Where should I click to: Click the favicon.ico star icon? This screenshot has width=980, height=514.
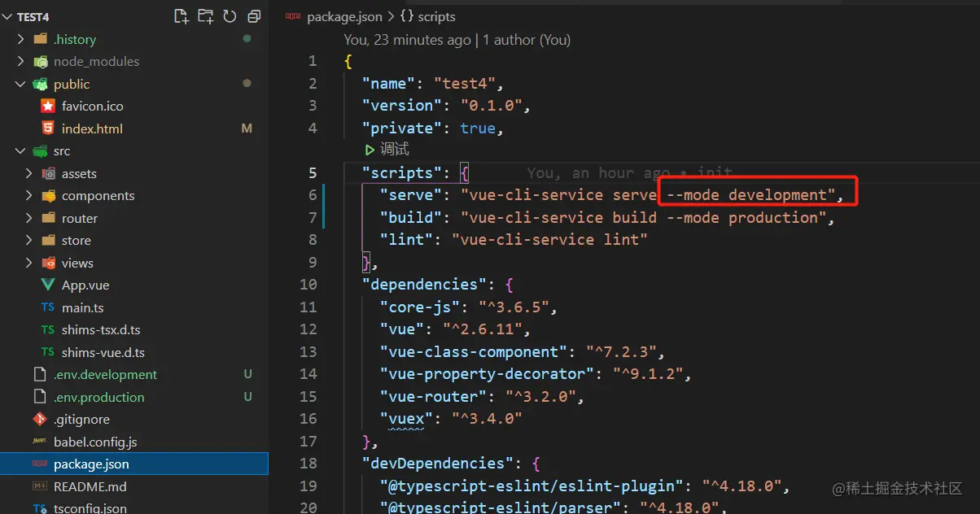point(48,107)
